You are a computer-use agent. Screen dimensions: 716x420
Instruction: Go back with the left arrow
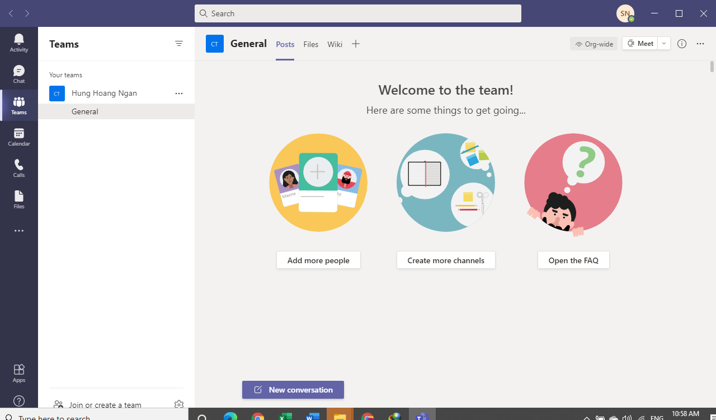coord(11,13)
